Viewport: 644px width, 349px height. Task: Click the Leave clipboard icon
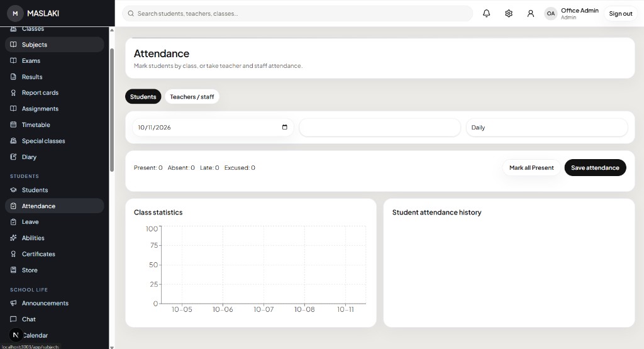click(x=14, y=222)
